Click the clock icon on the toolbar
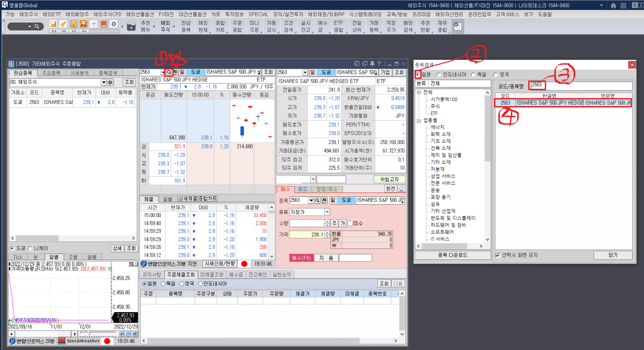This screenshot has height=350, width=644. [x=94, y=24]
